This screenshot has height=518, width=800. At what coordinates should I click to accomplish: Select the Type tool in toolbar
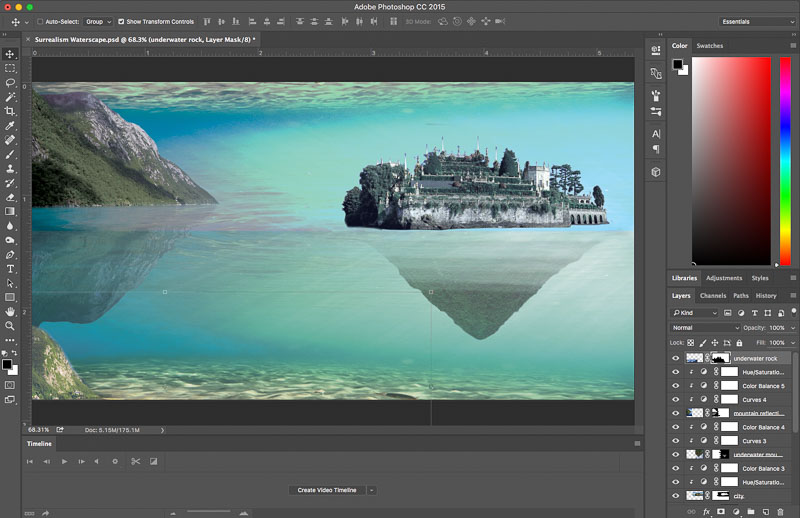10,268
